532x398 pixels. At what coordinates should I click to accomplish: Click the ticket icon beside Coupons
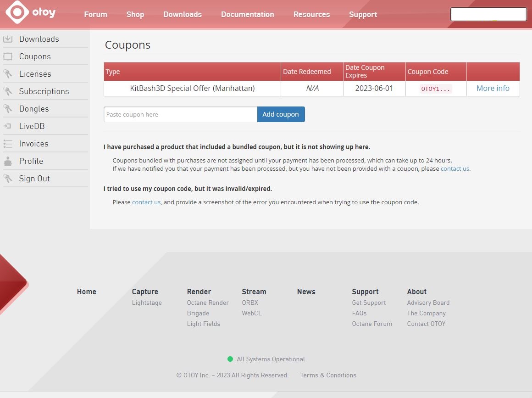(8, 56)
